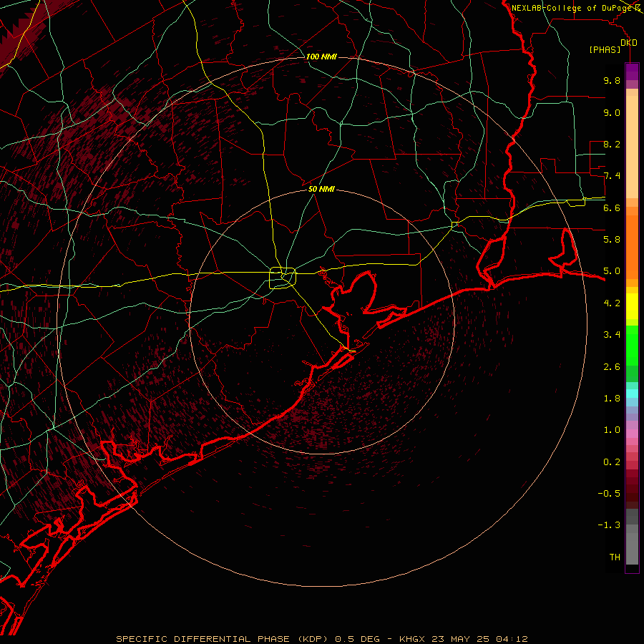Click the 7.4 value on the color scale

pos(612,176)
